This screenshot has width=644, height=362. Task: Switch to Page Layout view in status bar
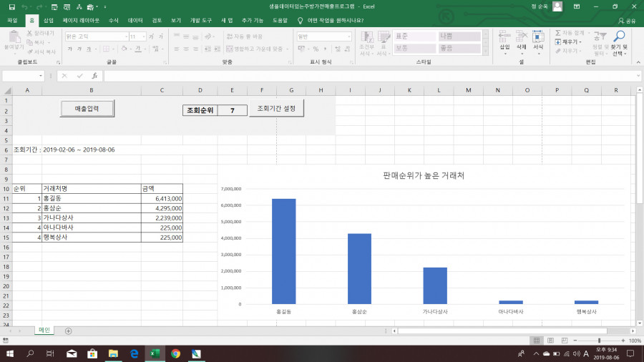[x=550, y=341]
